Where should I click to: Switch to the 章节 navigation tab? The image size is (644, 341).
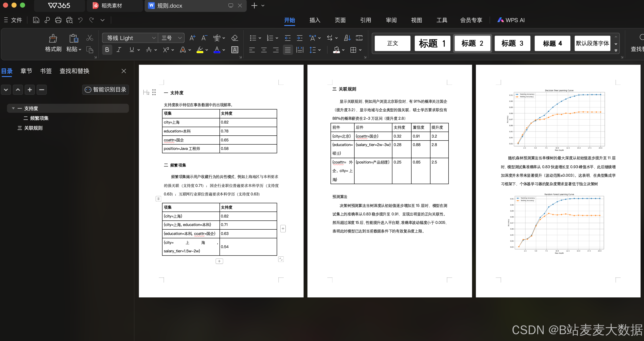tap(26, 71)
